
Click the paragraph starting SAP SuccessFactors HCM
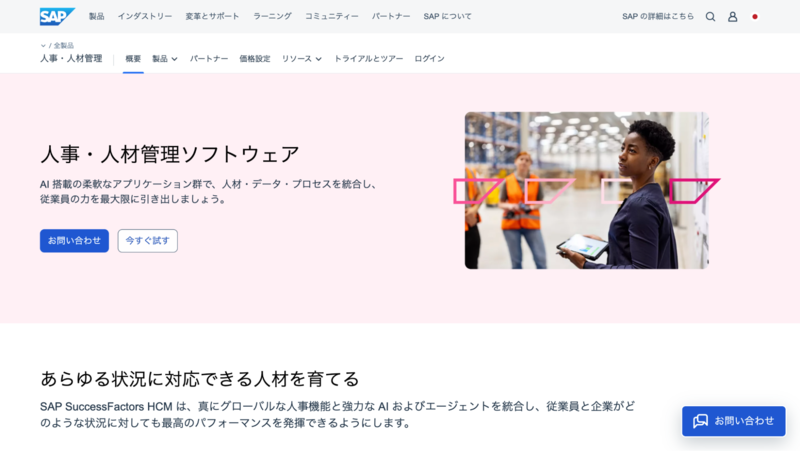click(x=338, y=415)
